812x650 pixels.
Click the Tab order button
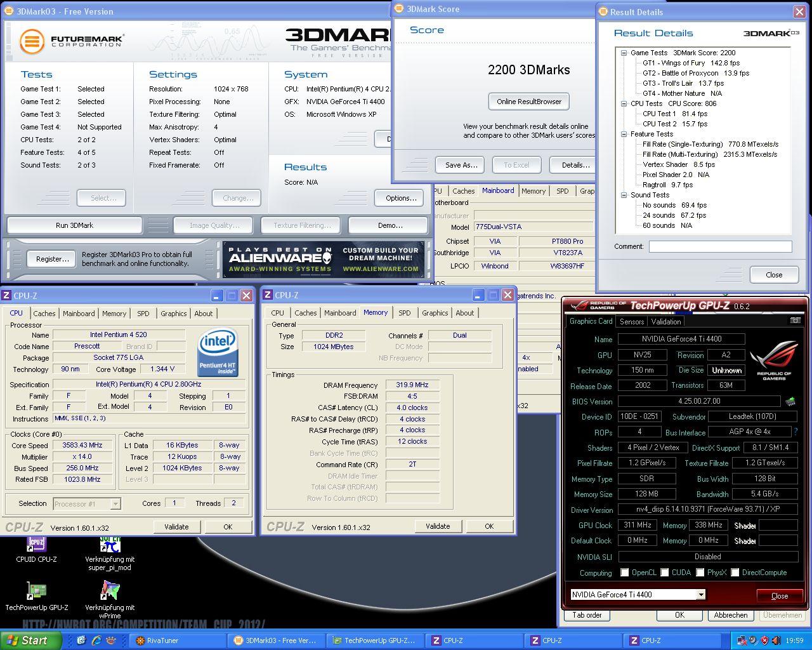[587, 615]
